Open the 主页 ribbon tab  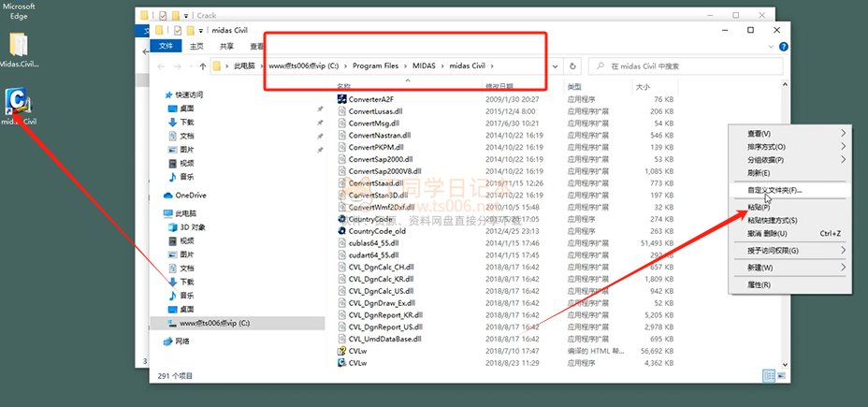tap(196, 45)
